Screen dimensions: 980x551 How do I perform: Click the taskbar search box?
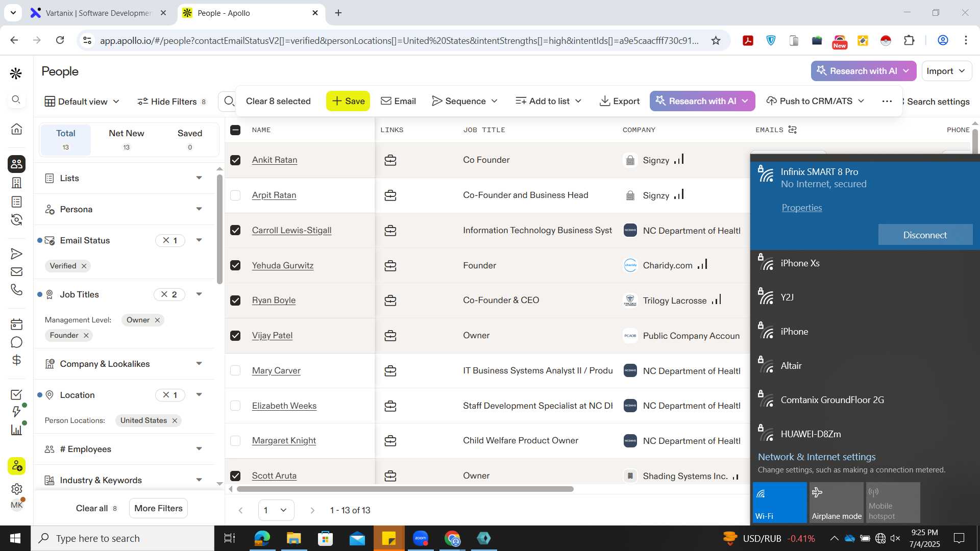tap(122, 538)
